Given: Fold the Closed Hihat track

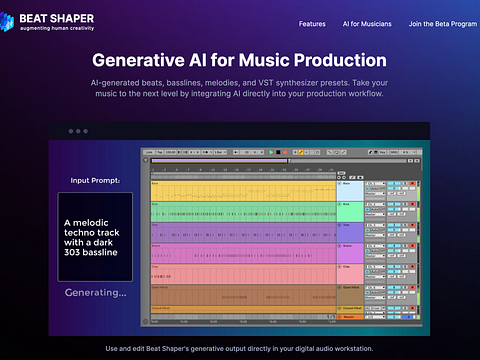Looking at the screenshot, I should point(339,308).
